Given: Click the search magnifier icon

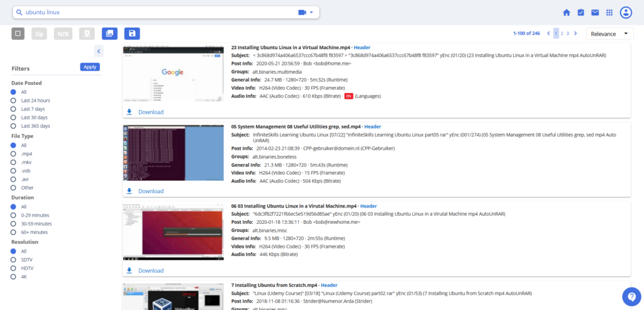Looking at the screenshot, I should tap(19, 13).
